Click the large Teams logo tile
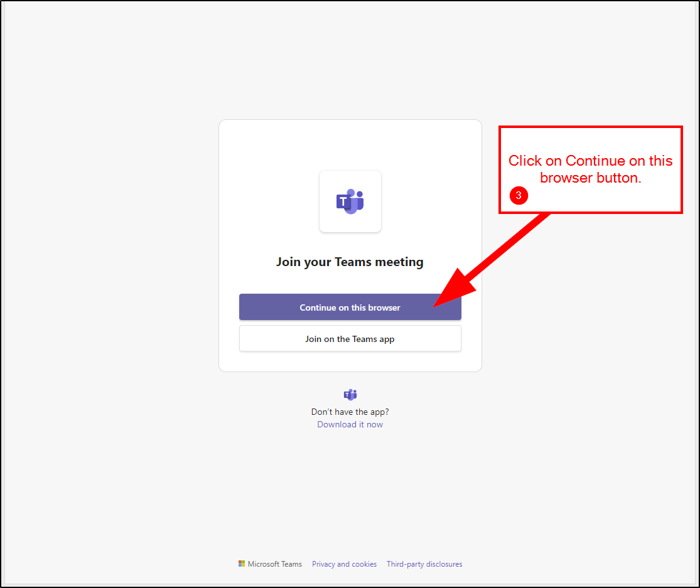 pos(350,201)
